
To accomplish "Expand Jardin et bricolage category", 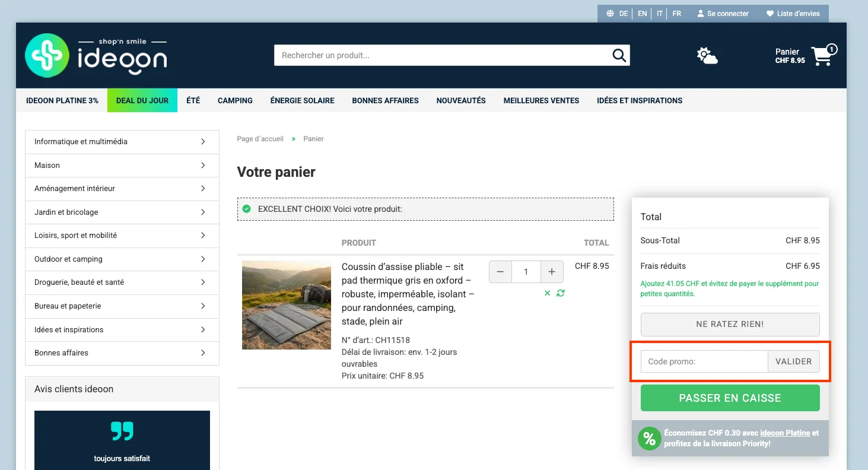I will point(122,212).
